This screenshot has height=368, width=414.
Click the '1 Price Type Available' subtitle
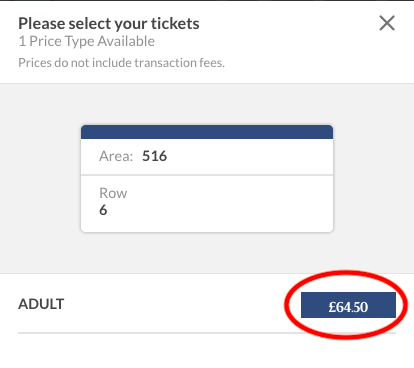pos(87,41)
